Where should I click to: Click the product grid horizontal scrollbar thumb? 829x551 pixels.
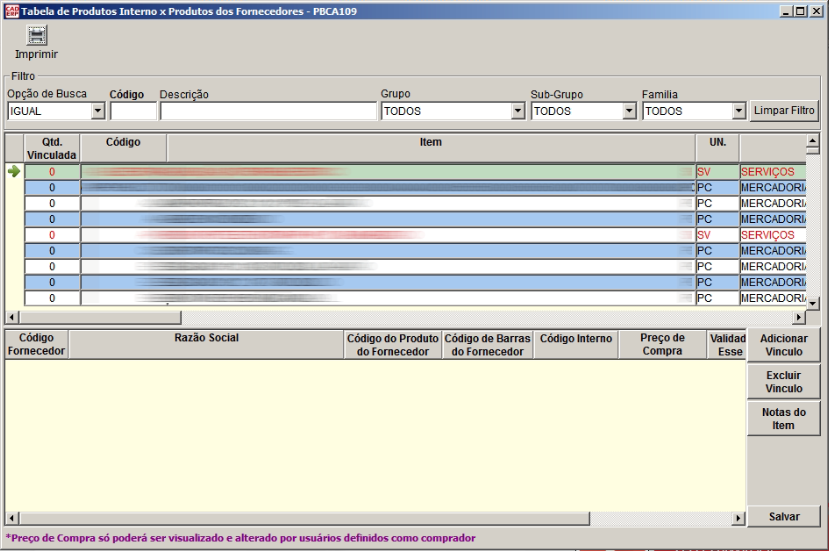click(x=100, y=317)
